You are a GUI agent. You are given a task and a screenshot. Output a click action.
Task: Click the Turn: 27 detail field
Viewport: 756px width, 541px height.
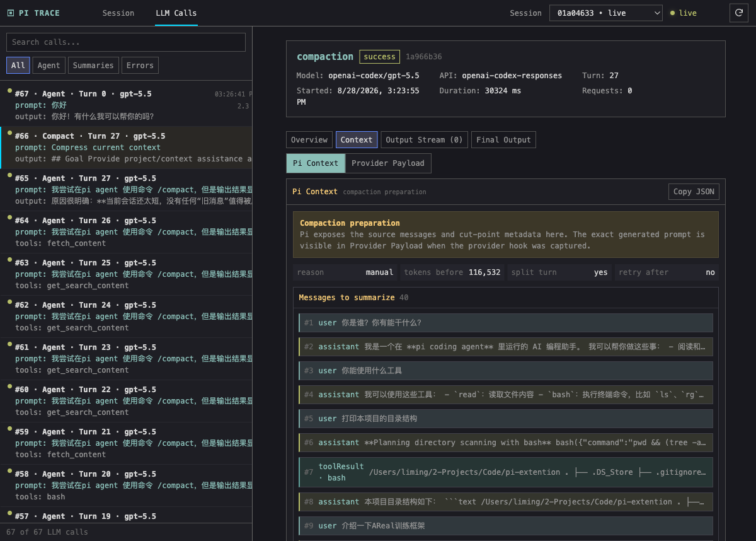(600, 76)
